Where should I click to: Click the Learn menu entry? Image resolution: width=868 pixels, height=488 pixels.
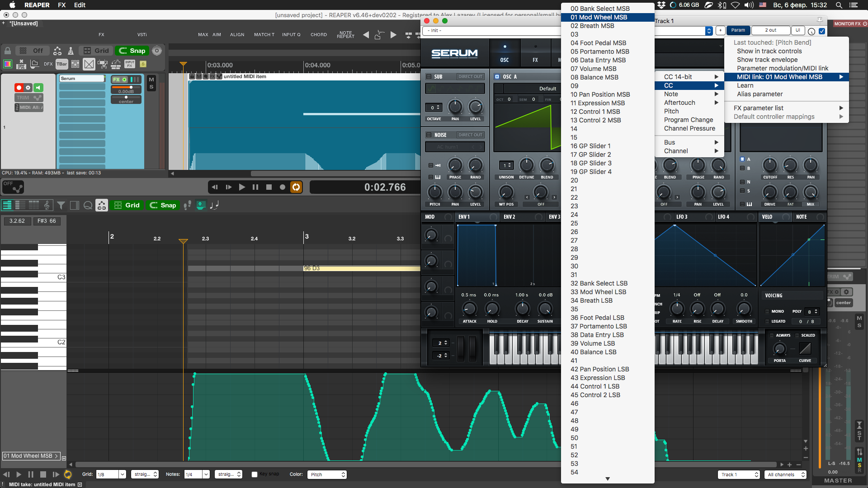point(745,85)
